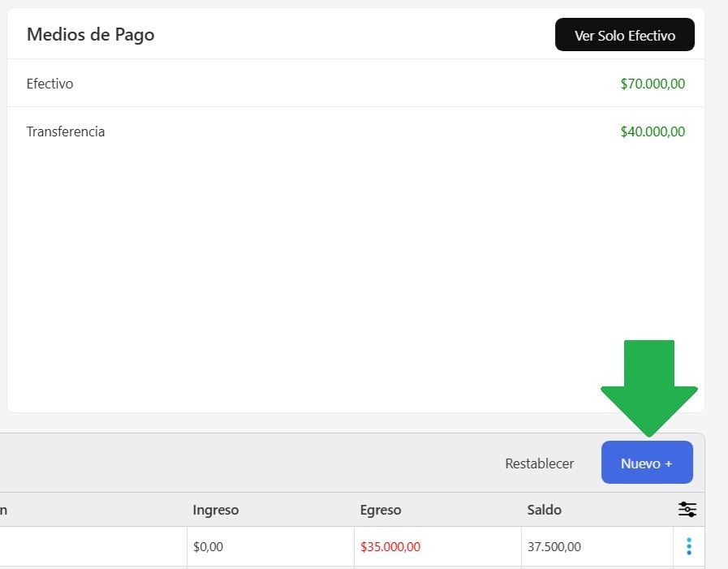Click Restablecer to reset filters

[x=539, y=463]
